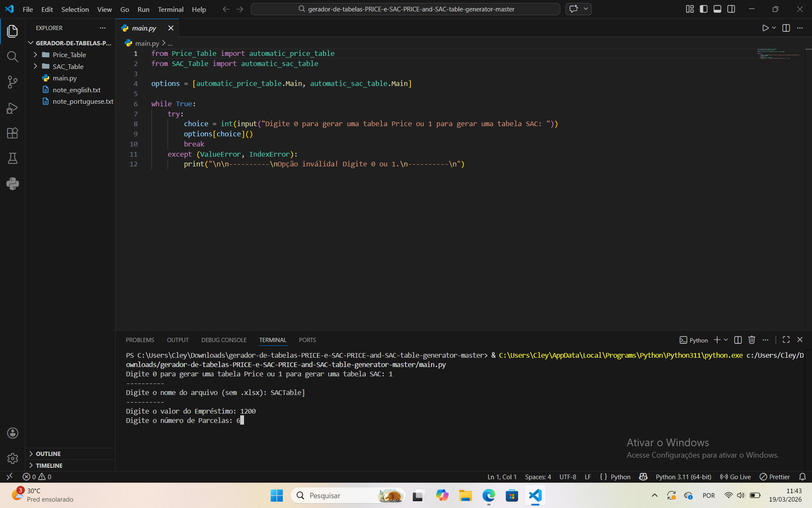812x508 pixels.
Task: Open the Testing flask view
Action: [x=13, y=158]
